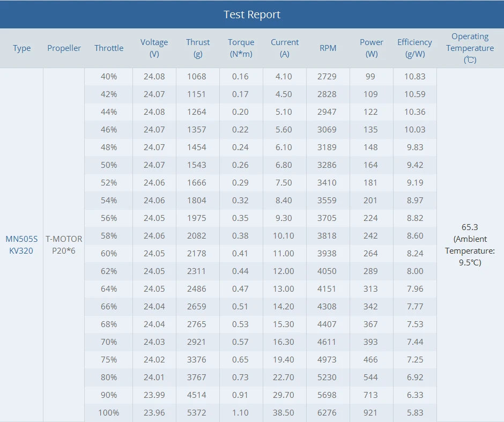The width and height of the screenshot is (504, 422).
Task: Select the 5372 thrust value
Action: pos(197,413)
